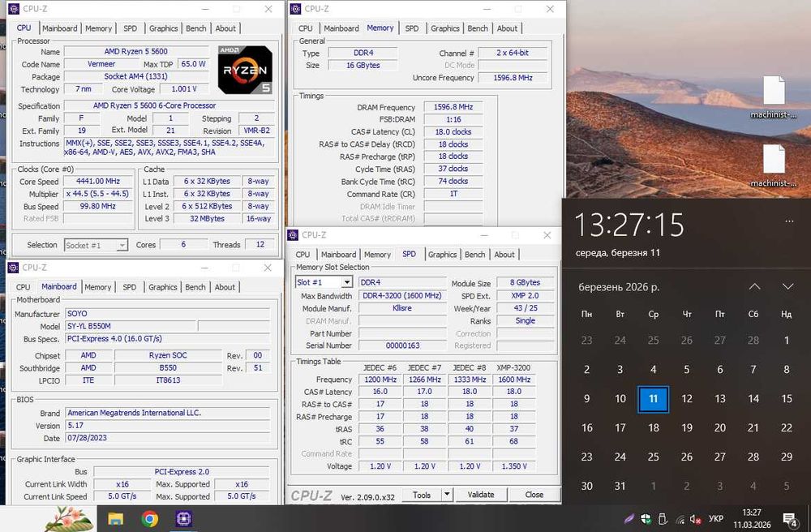The height and width of the screenshot is (532, 811).
Task: Open Bench tab in the CPU window
Action: [195, 28]
